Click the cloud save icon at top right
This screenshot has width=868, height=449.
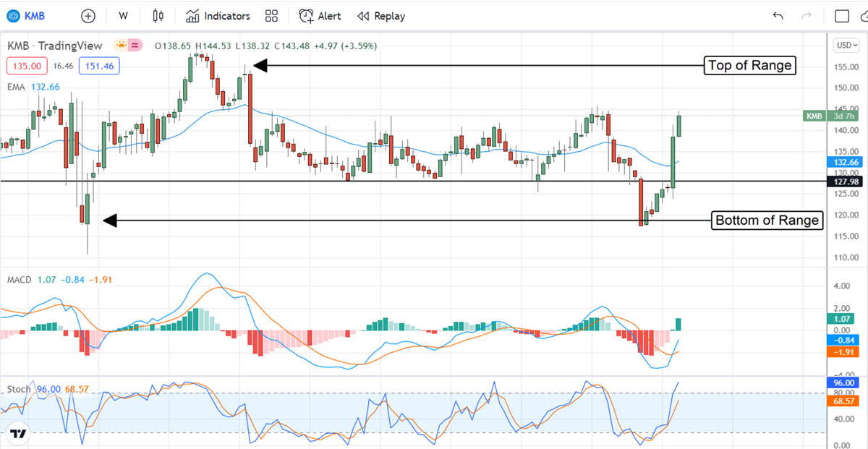click(863, 16)
